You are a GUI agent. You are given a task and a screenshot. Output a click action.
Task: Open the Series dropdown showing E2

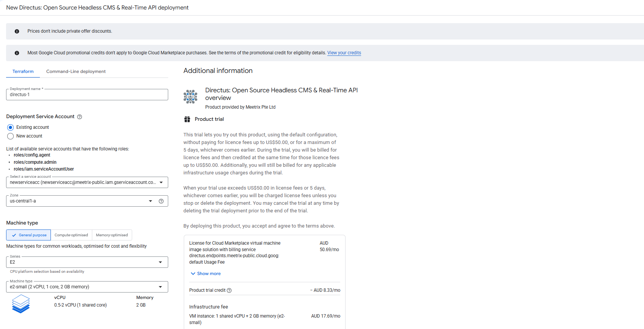pos(87,262)
